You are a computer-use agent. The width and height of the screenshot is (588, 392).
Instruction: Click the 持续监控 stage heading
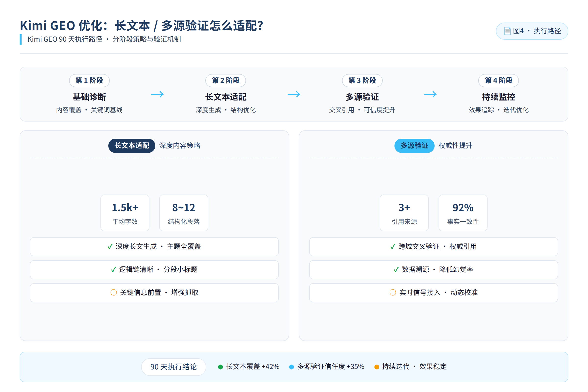(499, 97)
